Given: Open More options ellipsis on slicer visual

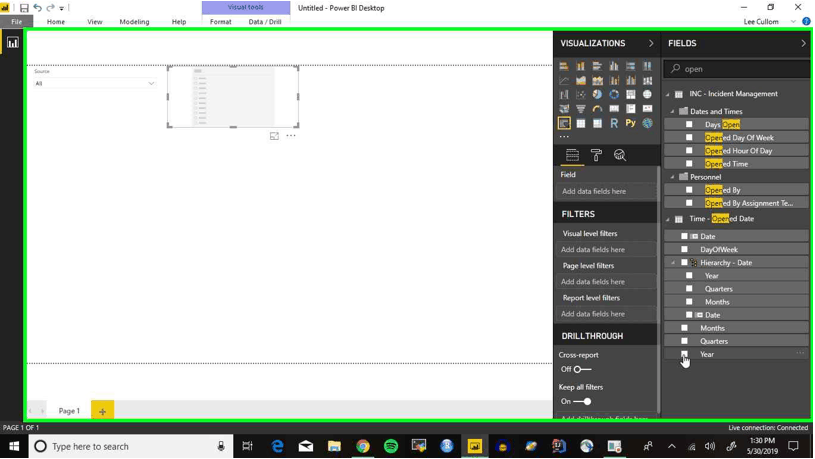Looking at the screenshot, I should point(291,136).
